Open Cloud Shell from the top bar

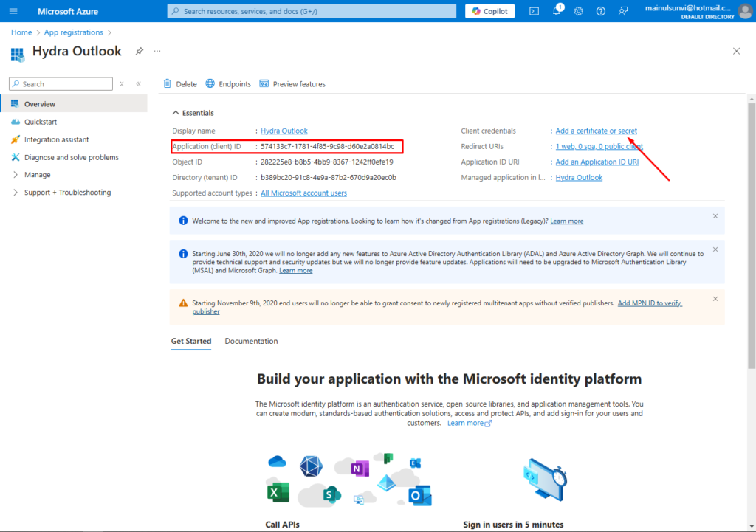(535, 11)
